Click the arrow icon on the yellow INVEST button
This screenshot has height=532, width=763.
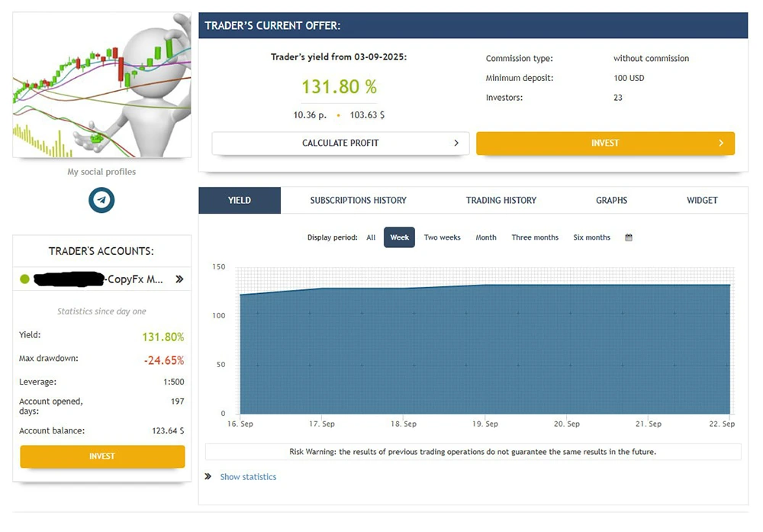tap(720, 143)
